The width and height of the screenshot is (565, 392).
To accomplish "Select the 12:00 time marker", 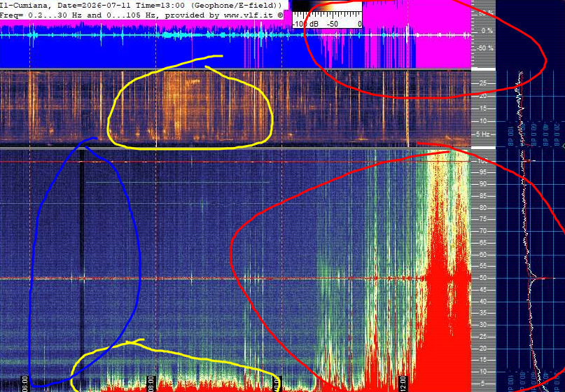I will coord(403,384).
